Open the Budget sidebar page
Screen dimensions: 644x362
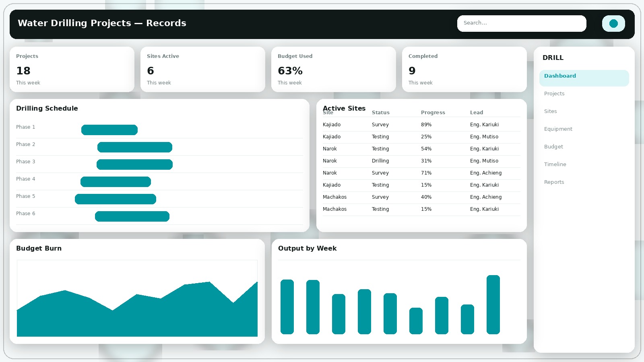[x=553, y=147]
